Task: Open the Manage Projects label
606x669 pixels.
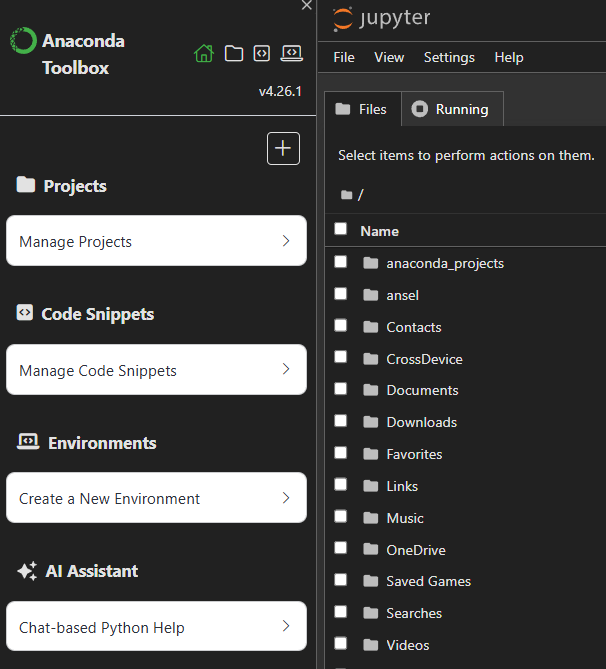Action: coord(76,242)
